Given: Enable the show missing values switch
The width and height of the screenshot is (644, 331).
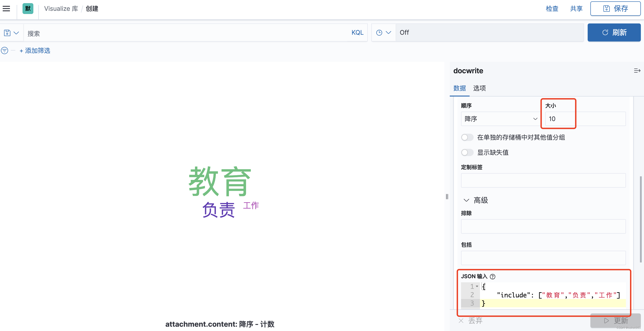Looking at the screenshot, I should click(467, 152).
